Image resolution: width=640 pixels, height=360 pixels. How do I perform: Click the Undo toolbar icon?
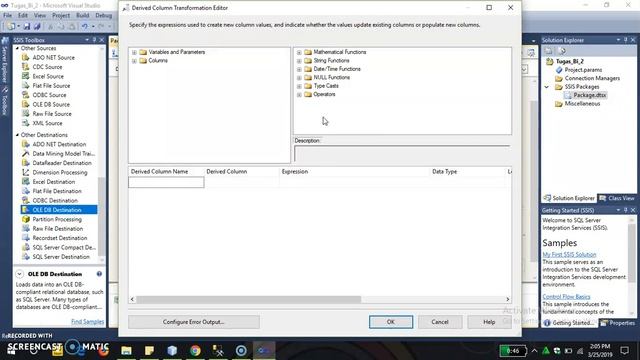pyautogui.click(x=84, y=27)
